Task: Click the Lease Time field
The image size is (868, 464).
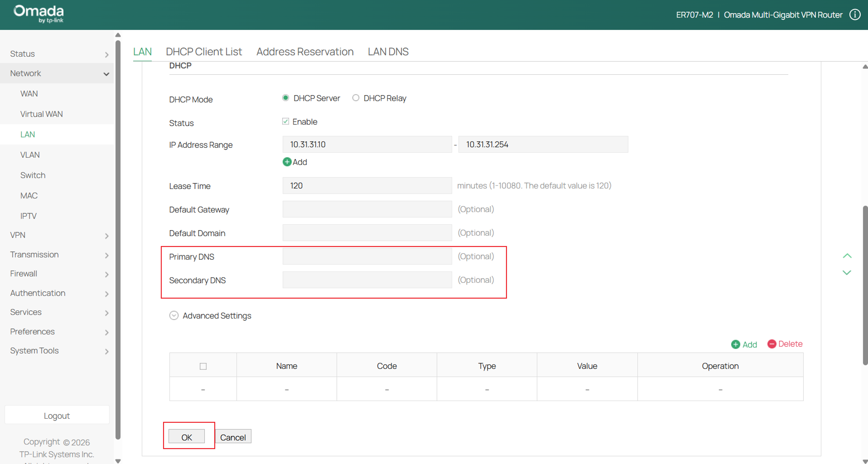Action: 367,185
